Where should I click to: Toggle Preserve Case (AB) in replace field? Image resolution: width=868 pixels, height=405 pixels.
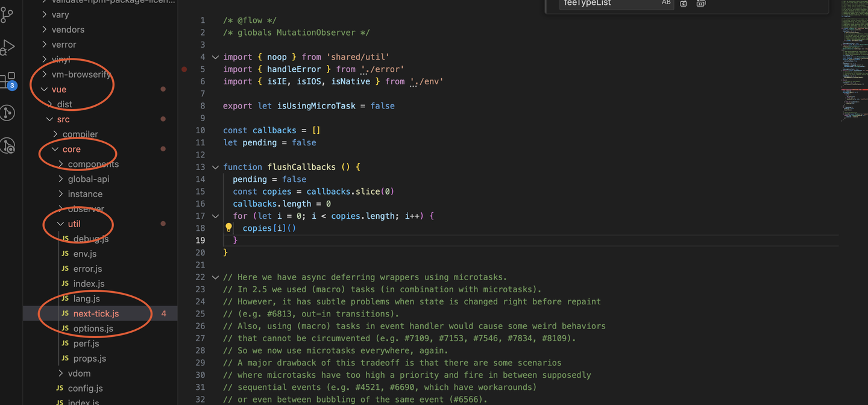click(666, 3)
